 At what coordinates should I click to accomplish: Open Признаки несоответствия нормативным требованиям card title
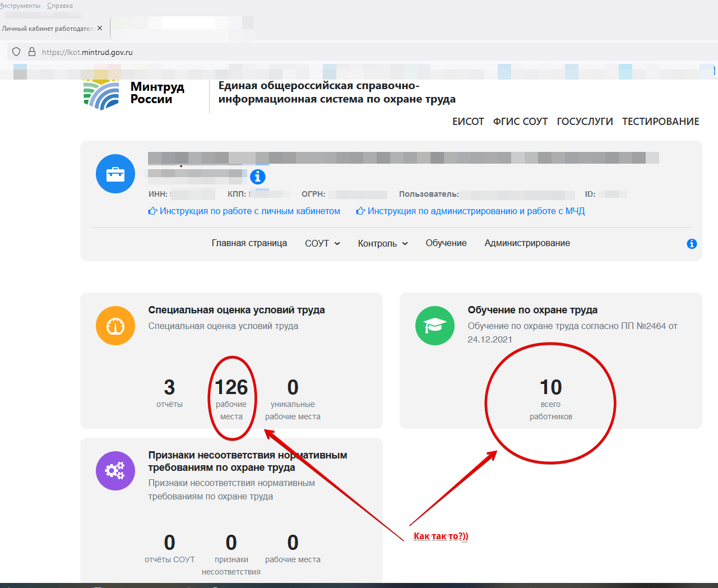click(248, 461)
